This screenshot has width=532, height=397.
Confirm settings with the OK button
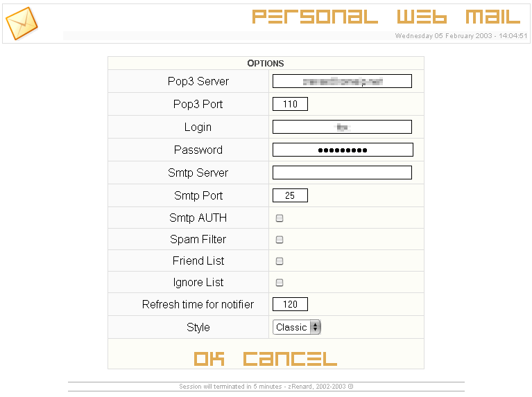(x=209, y=359)
